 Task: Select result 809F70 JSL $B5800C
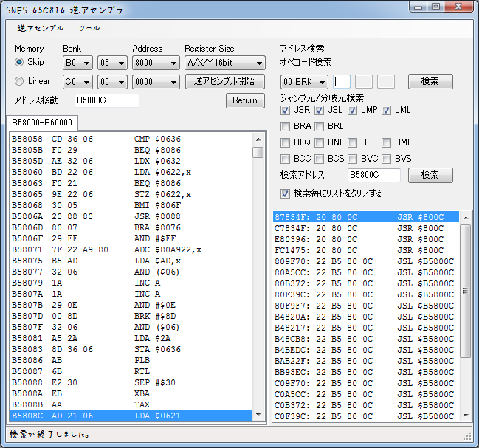366,261
